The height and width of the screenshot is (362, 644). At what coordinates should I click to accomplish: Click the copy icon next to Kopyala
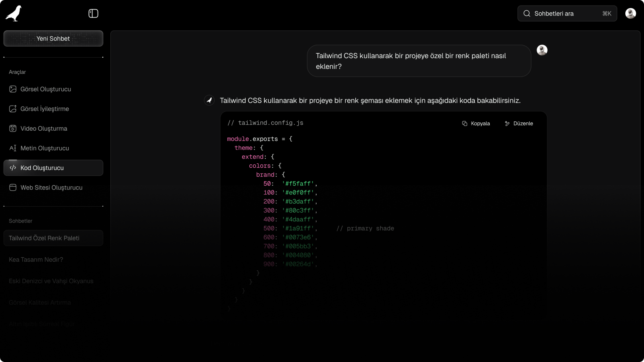464,123
